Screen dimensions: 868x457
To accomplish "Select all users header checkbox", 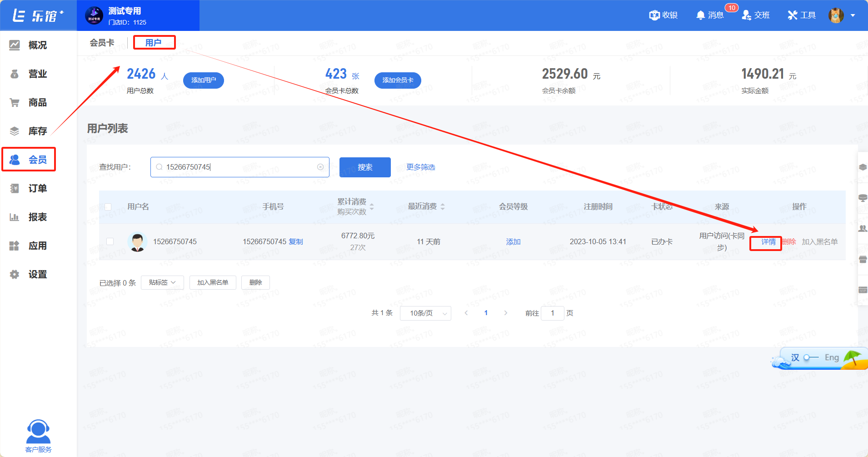I will pos(108,207).
